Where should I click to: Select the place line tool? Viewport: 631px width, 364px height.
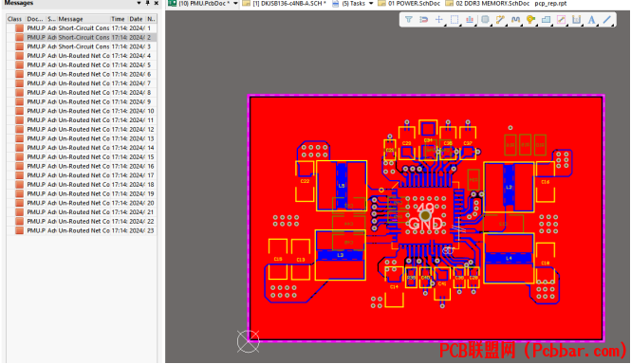607,19
